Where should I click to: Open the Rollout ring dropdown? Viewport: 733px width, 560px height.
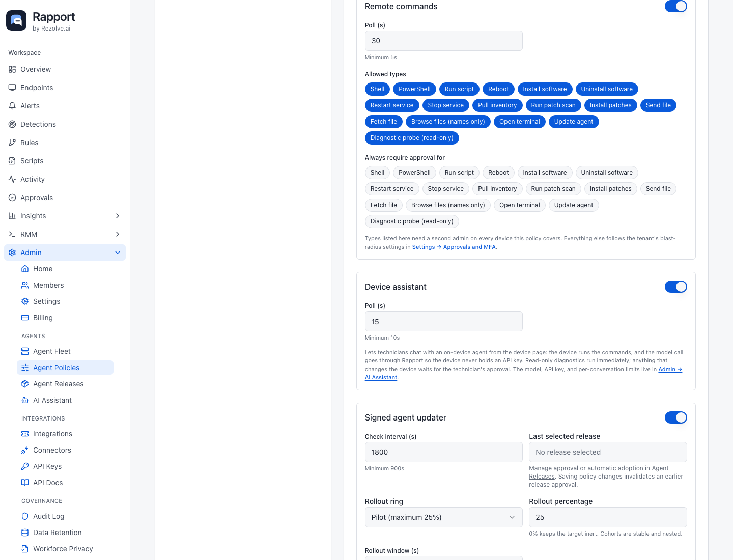pos(444,517)
